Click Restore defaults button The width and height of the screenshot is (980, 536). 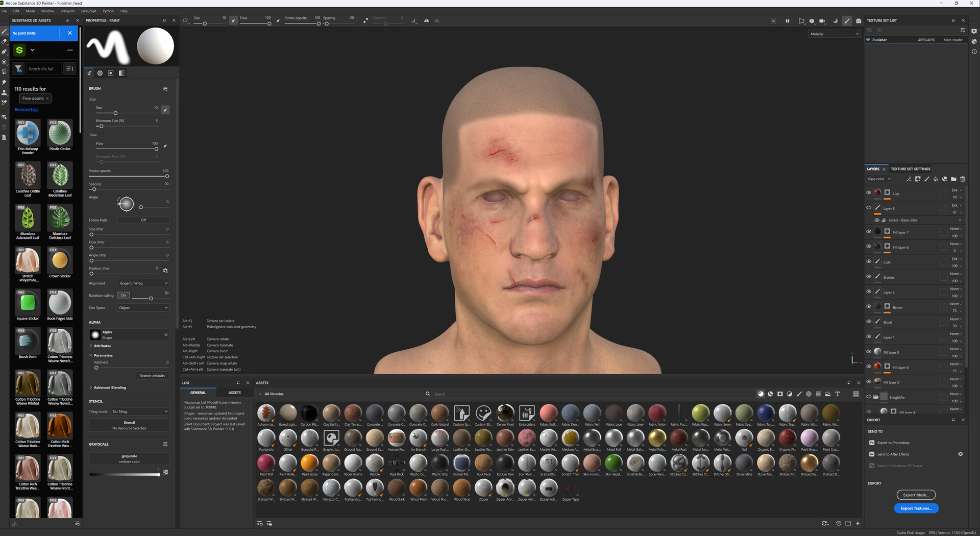tap(152, 376)
